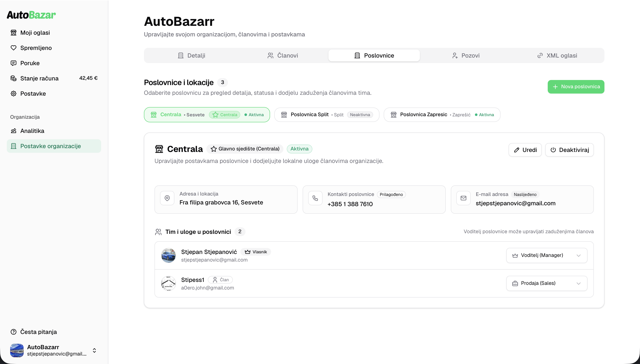640x364 pixels.
Task: Click the power icon on Deaktiviraj button
Action: pos(553,150)
